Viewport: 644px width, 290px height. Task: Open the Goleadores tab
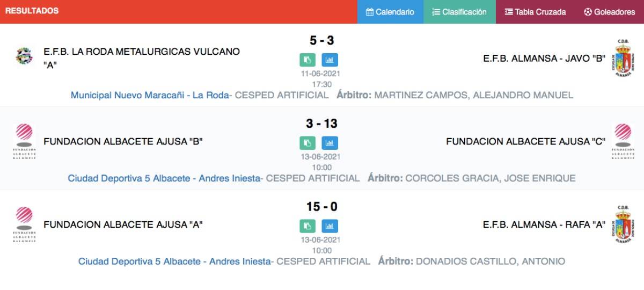click(x=610, y=12)
